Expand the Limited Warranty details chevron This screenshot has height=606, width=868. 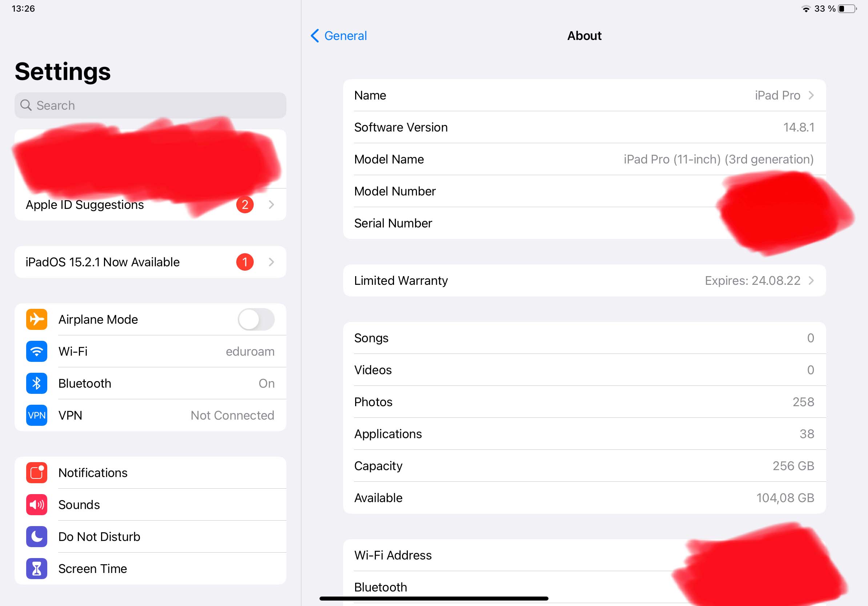[x=811, y=280]
